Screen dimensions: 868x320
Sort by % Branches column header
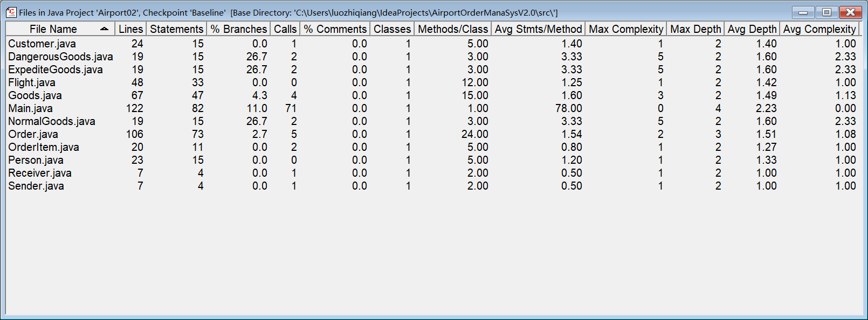pos(238,29)
